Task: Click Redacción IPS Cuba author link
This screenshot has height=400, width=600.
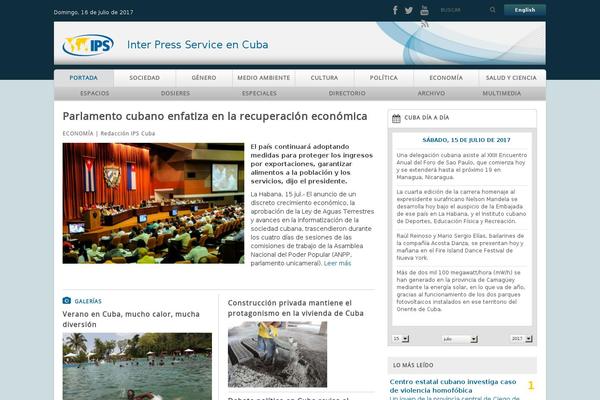Action: pos(128,134)
